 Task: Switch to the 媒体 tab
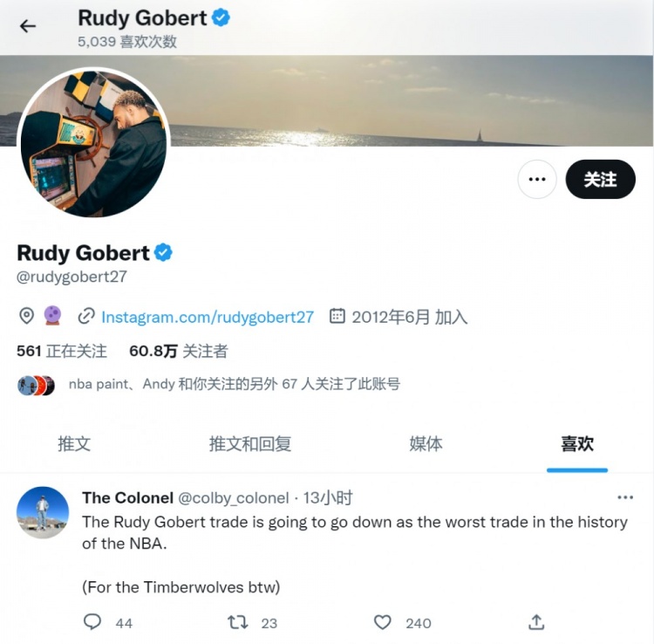pos(426,443)
